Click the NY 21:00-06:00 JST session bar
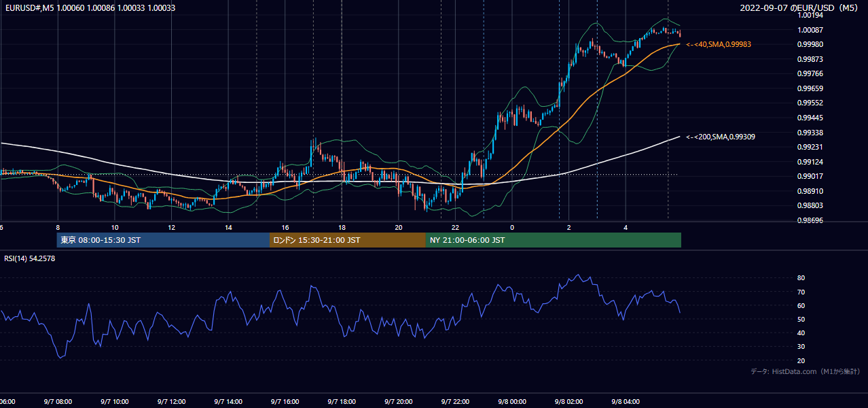The width and height of the screenshot is (868, 408). 554,240
